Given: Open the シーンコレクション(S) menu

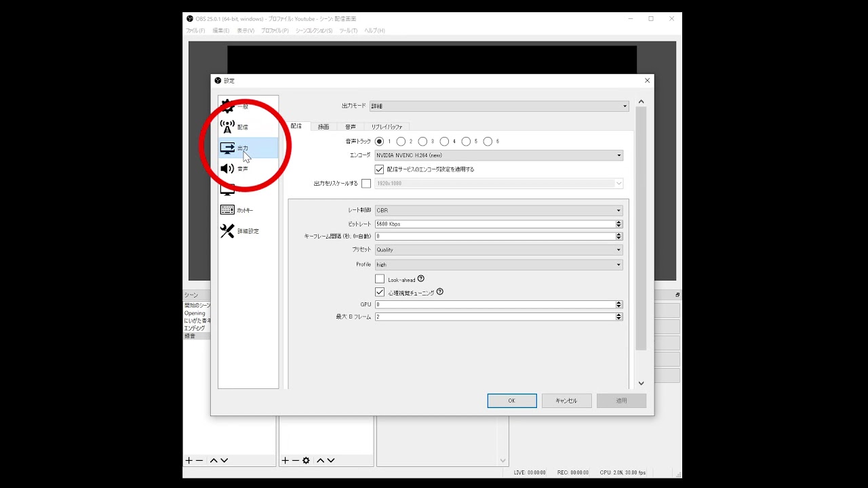Looking at the screenshot, I should [314, 30].
